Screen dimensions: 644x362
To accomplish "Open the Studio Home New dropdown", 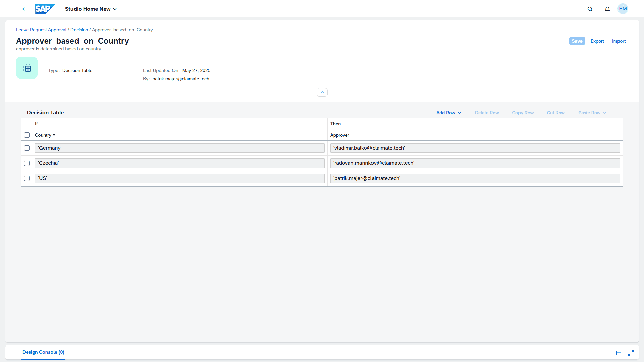I will 91,9.
